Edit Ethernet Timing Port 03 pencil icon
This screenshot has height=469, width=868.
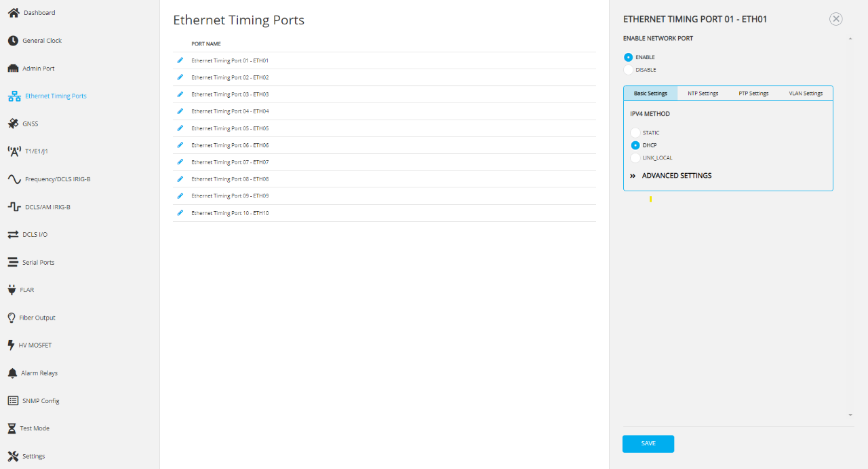click(x=180, y=94)
